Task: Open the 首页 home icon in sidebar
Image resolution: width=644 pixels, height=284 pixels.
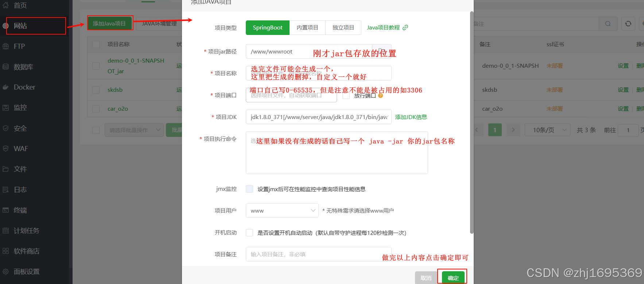Action: (x=5, y=5)
